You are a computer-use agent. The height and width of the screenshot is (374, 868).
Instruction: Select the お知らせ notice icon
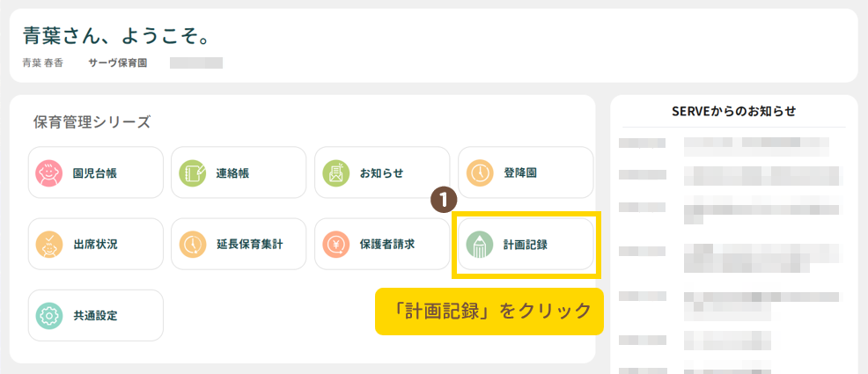point(336,172)
